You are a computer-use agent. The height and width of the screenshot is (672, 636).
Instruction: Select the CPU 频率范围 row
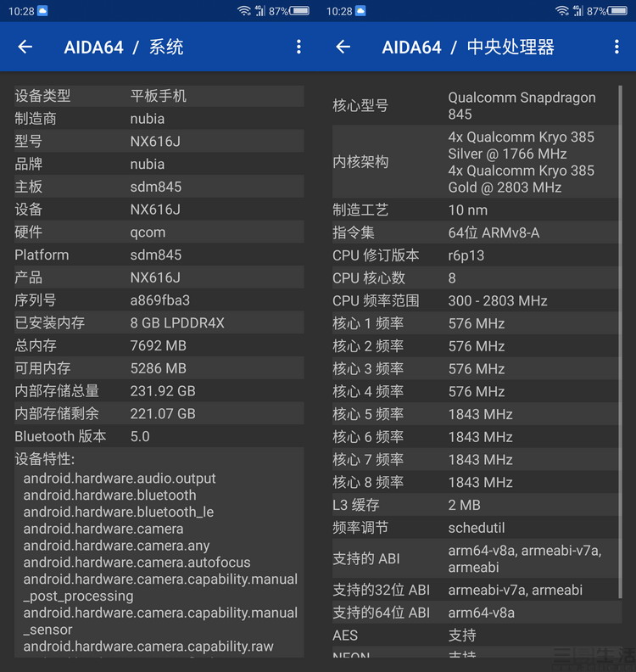click(475, 301)
